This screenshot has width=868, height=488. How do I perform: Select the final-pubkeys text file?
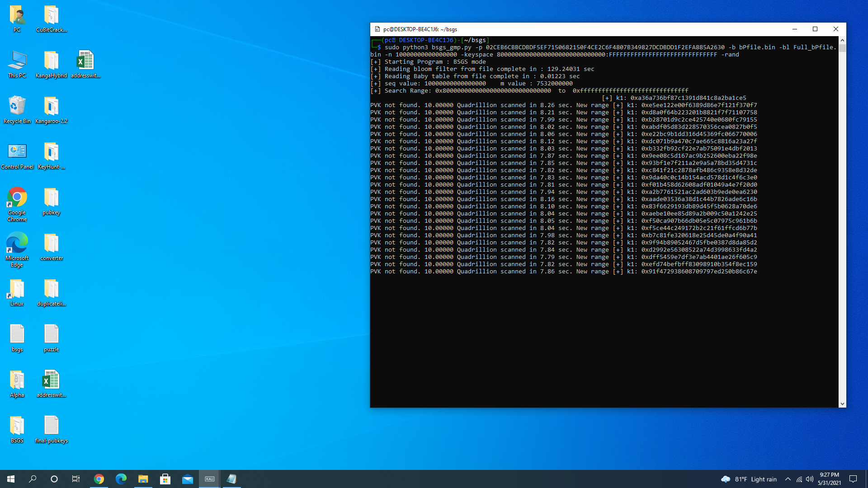pos(51,426)
